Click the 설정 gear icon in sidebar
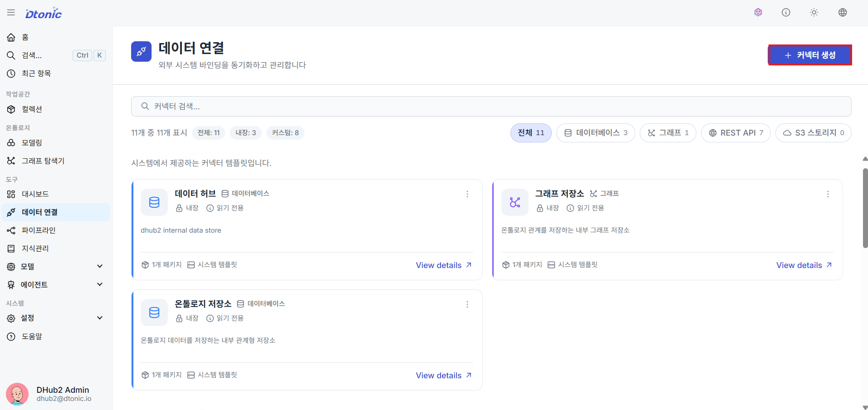868x410 pixels. click(x=11, y=318)
